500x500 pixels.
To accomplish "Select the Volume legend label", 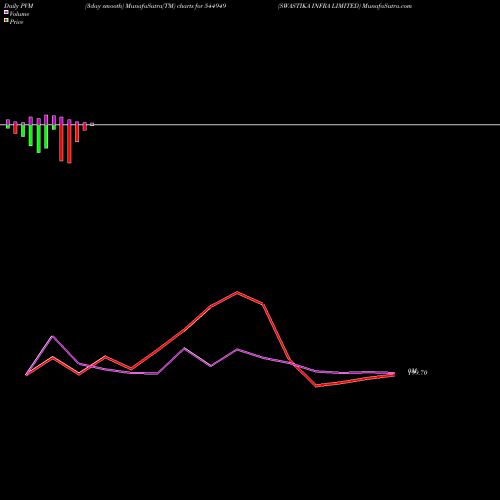I will (x=19, y=14).
